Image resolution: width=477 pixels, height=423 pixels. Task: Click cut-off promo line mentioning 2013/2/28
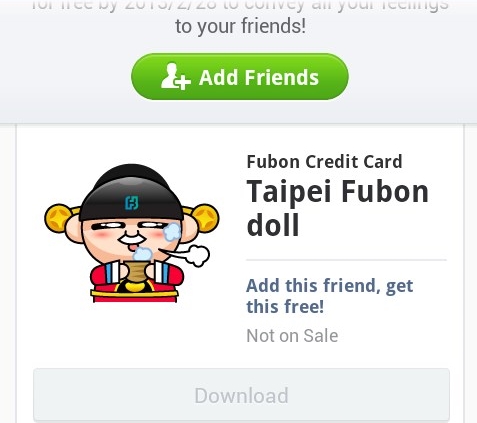[x=240, y=6]
